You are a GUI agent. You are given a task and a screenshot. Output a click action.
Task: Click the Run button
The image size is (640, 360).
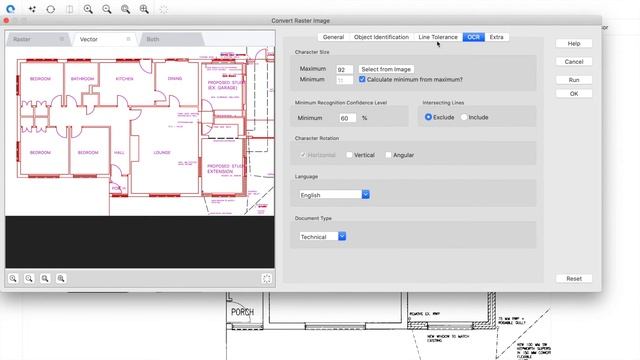point(574,80)
